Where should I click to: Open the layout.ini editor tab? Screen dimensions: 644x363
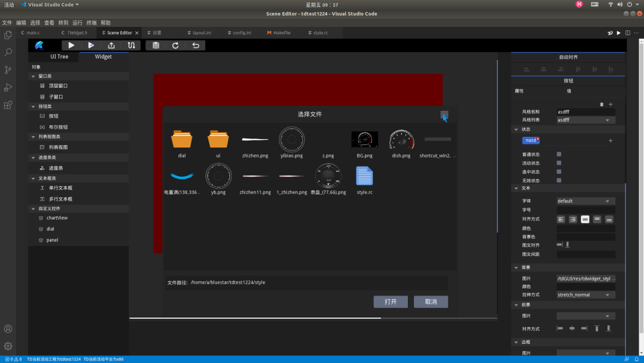(x=202, y=33)
